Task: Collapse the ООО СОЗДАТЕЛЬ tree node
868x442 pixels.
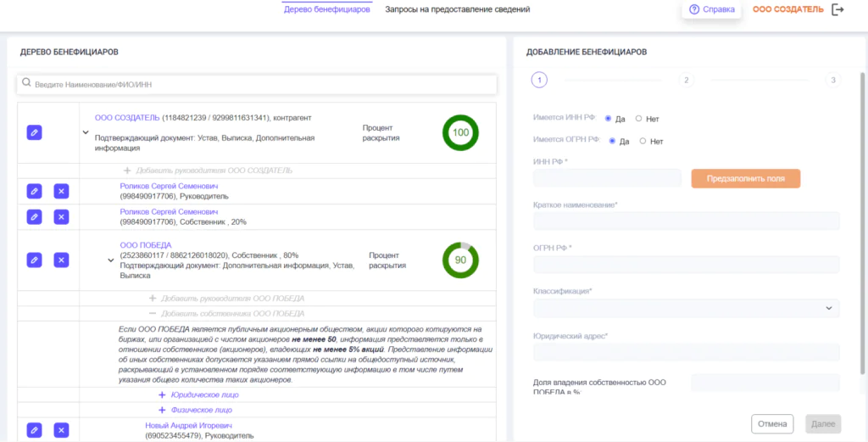Action: [x=86, y=132]
